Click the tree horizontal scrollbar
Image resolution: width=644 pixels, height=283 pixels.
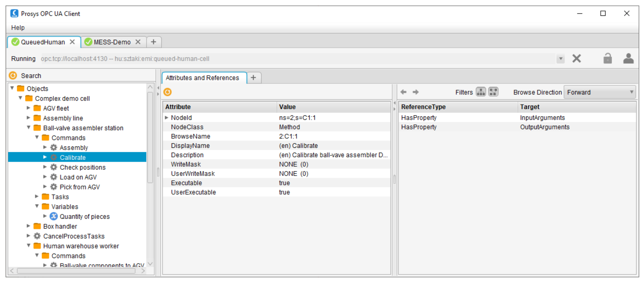[76, 271]
